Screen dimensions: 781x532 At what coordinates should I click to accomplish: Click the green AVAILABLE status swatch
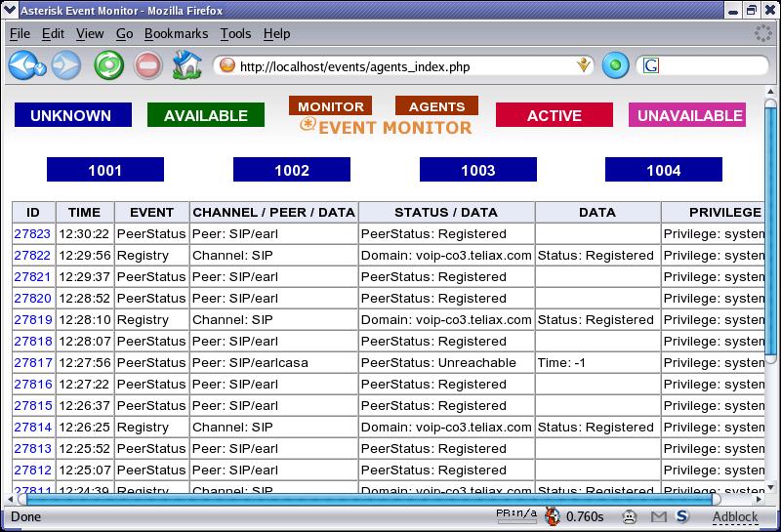point(206,115)
